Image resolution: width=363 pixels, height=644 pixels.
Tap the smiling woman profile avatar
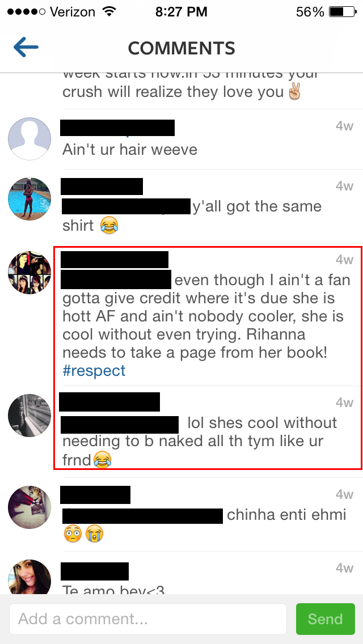coord(29,577)
